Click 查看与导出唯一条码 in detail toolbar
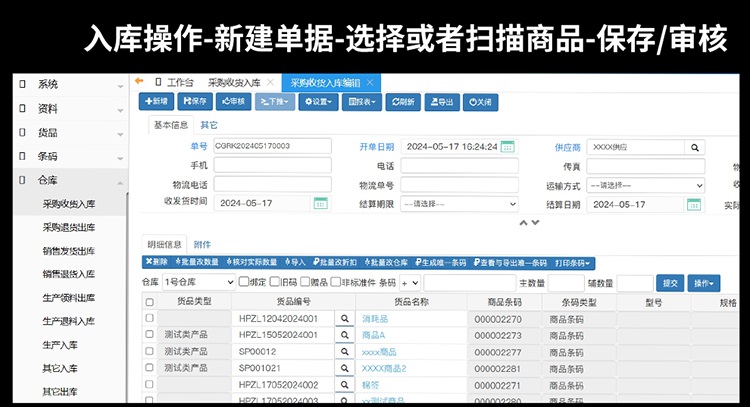 pyautogui.click(x=510, y=263)
